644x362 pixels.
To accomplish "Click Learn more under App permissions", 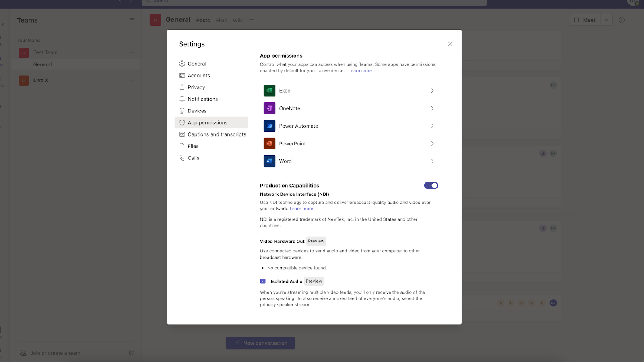I will (x=360, y=71).
